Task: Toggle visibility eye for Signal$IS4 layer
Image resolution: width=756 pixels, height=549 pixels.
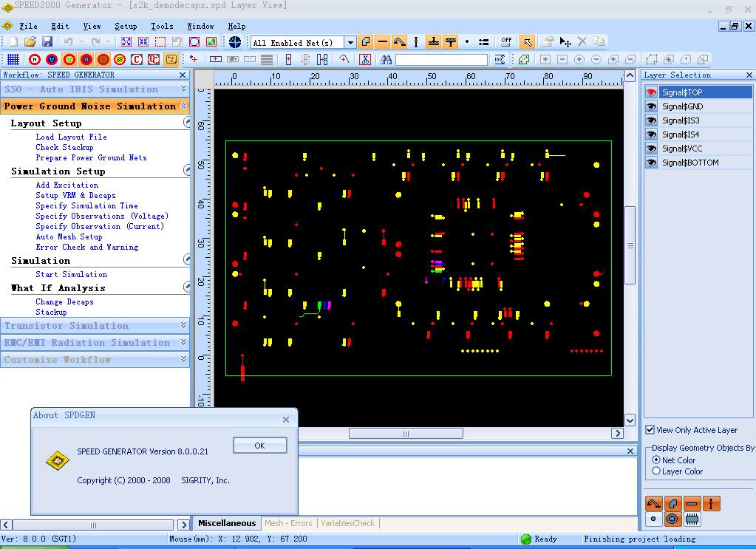Action: (652, 134)
